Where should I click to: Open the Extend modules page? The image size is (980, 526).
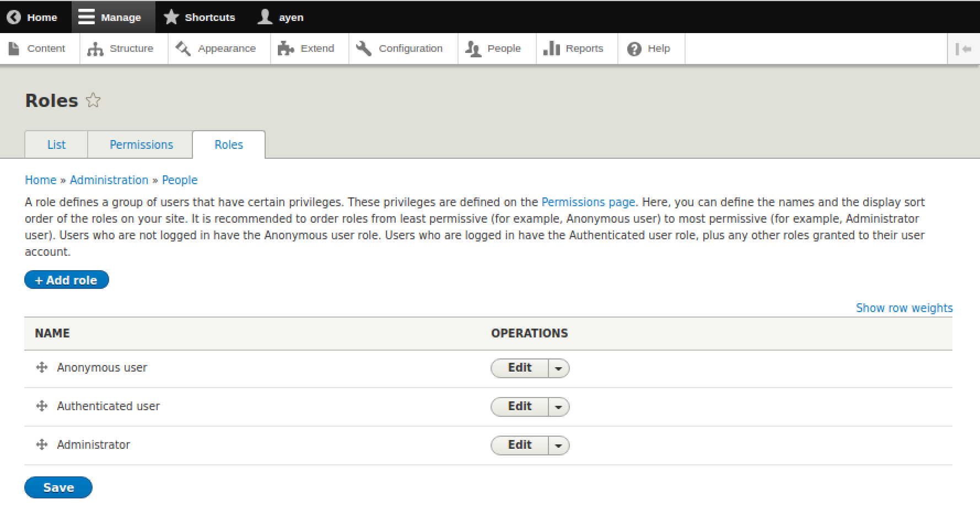[306, 49]
